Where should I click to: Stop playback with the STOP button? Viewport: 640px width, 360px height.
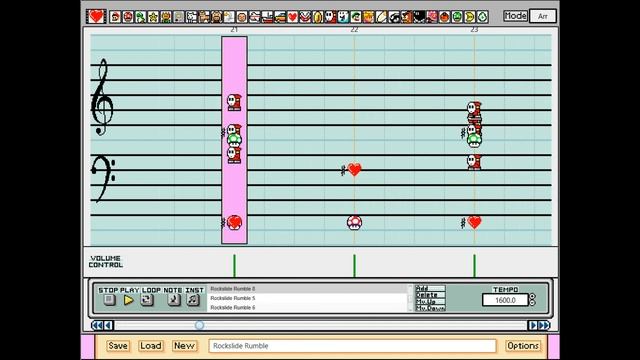(x=109, y=300)
